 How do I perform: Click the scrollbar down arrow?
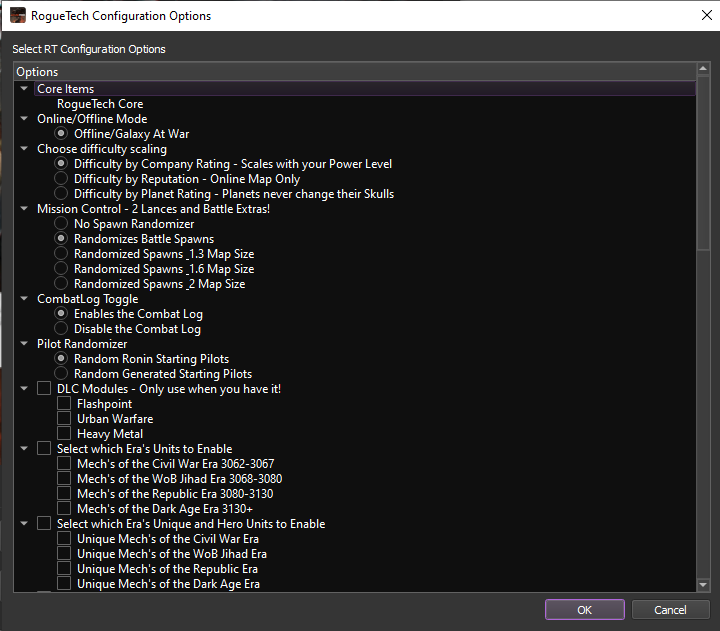point(703,585)
